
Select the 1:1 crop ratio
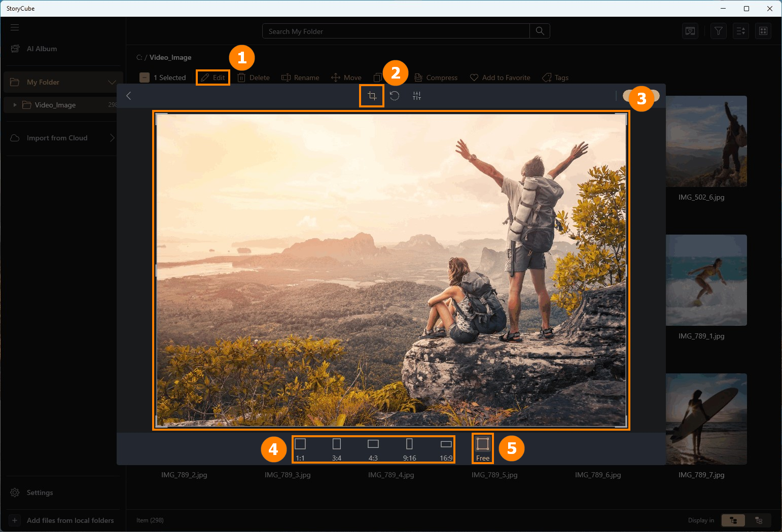pos(300,449)
